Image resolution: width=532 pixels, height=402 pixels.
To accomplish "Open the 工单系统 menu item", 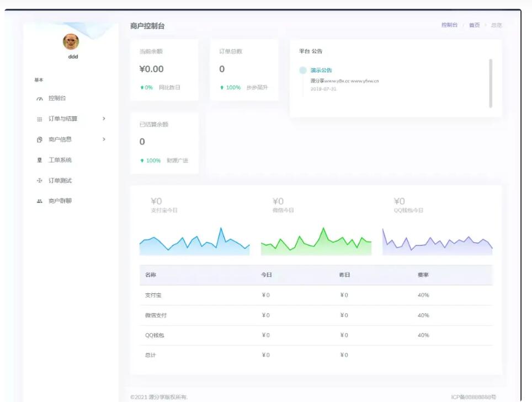I will pos(60,160).
